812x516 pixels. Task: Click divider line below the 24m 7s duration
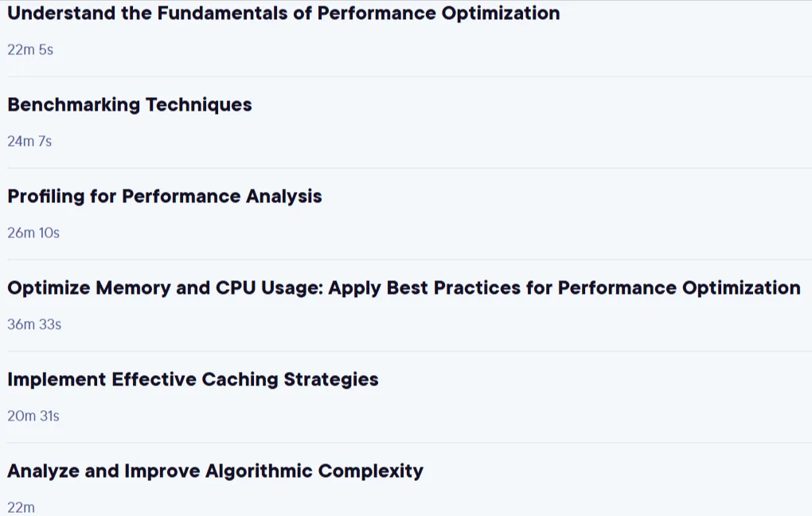coord(409,168)
